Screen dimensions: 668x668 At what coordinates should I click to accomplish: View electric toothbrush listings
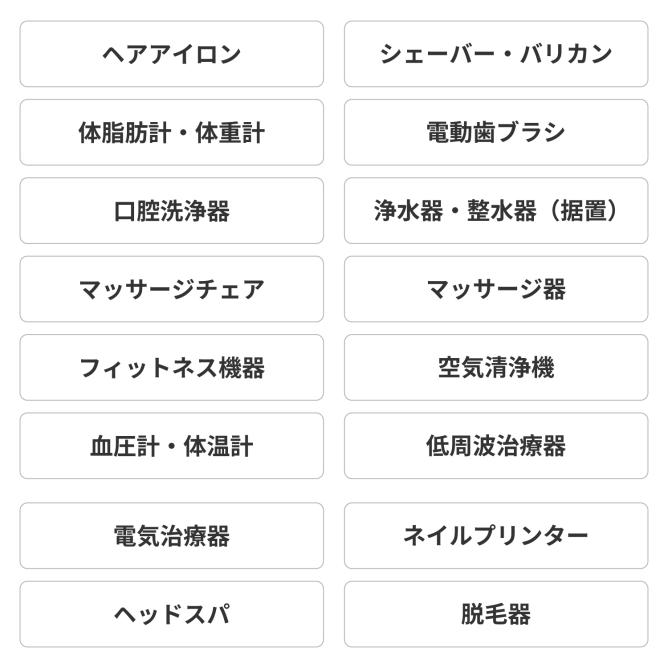point(495,132)
